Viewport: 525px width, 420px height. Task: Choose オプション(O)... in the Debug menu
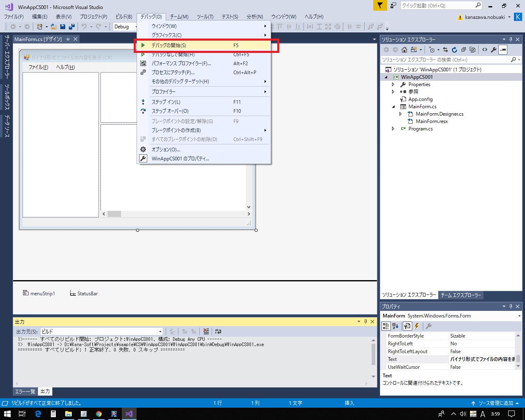tap(204, 150)
